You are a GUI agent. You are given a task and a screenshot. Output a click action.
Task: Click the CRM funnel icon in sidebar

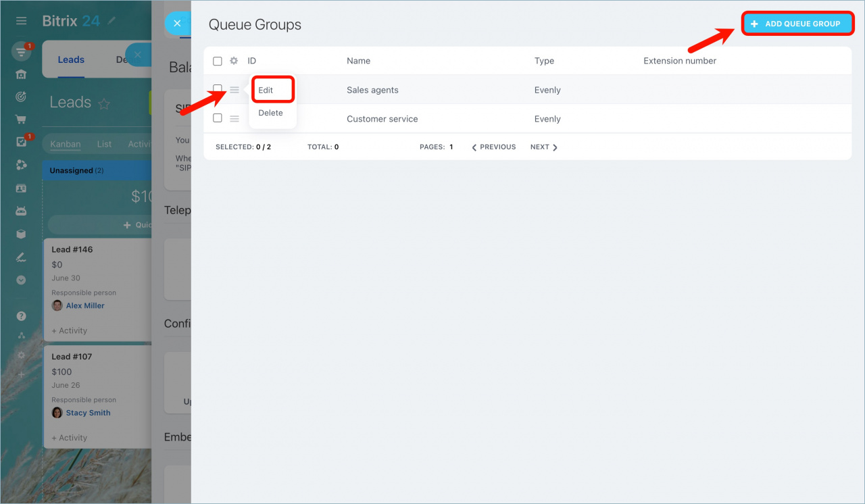(21, 51)
